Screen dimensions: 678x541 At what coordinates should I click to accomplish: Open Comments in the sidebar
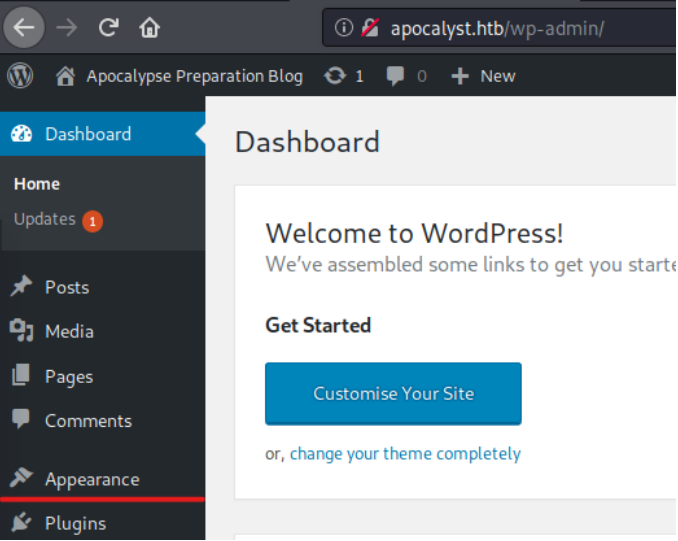coord(89,421)
